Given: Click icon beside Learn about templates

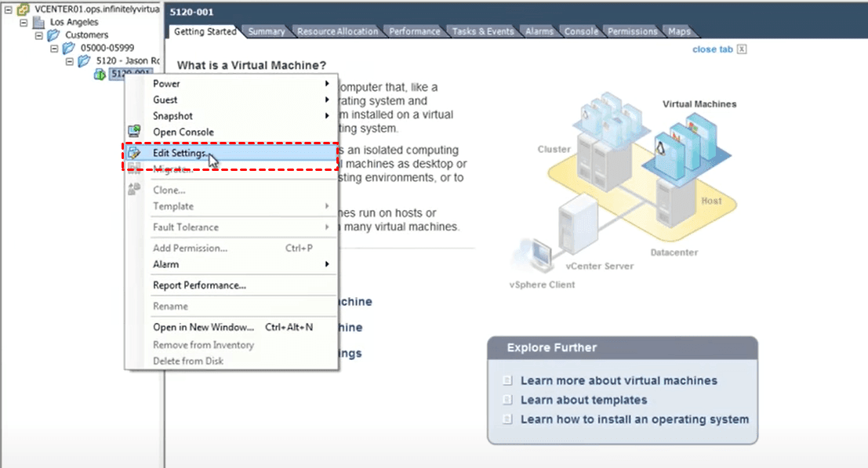Looking at the screenshot, I should tap(507, 400).
